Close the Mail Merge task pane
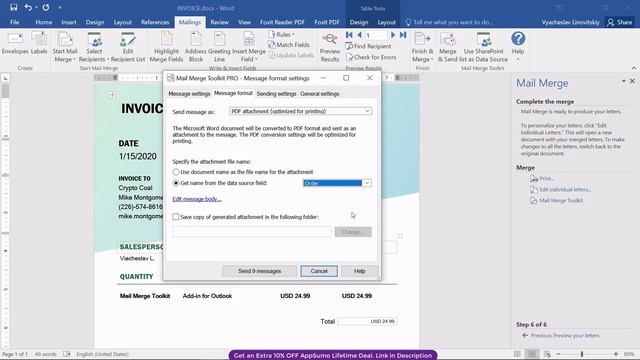 tap(632, 81)
